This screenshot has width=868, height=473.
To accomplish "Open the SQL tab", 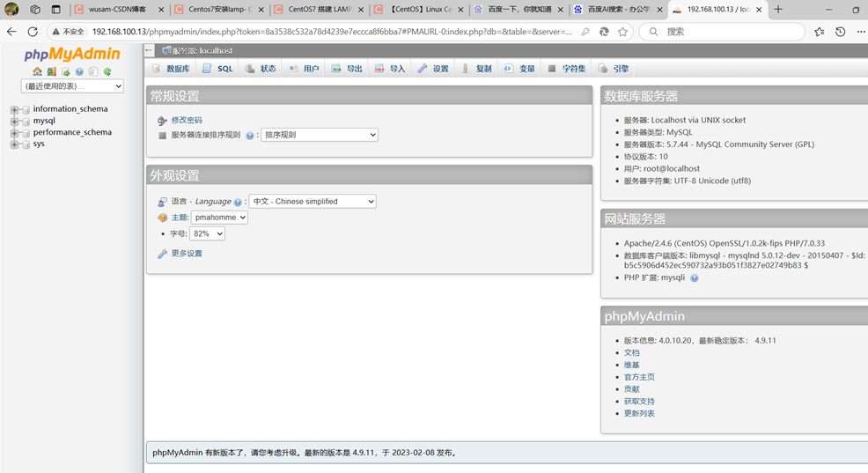I will pos(217,69).
